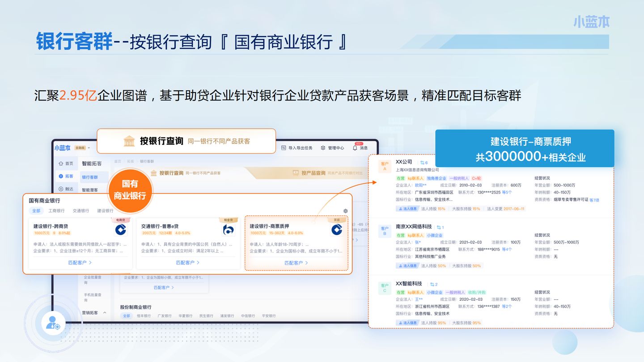Click the bank logo on 交通银行-普惠e贷 card
Viewport: 644px width, 362px height.
coord(229,230)
